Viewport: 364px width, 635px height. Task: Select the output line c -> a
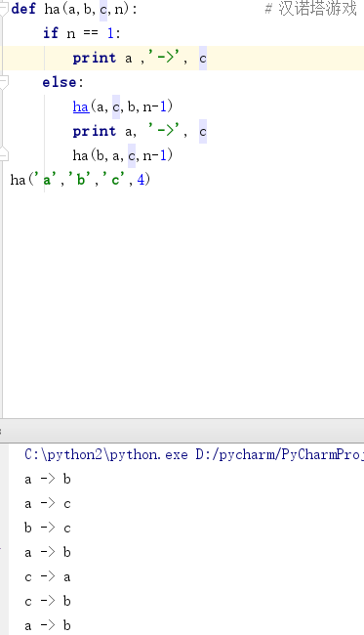point(48,576)
